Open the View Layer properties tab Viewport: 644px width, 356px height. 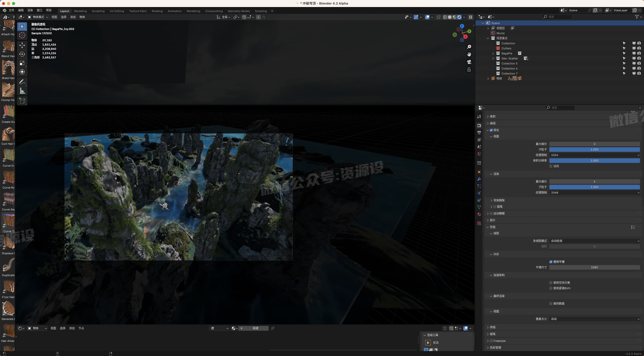pyautogui.click(x=479, y=139)
